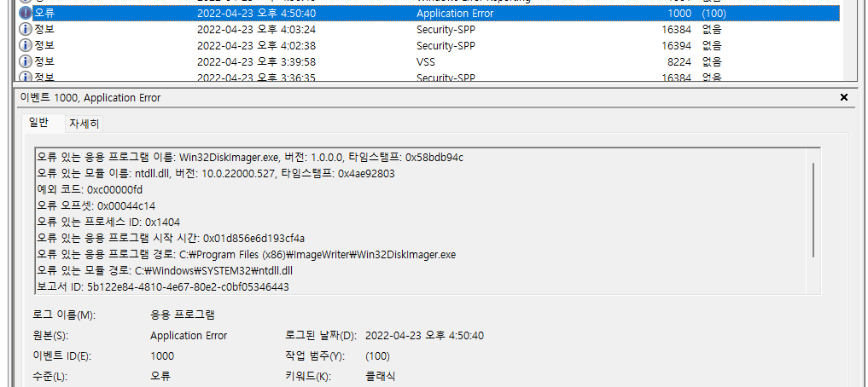This screenshot has height=387, width=868.
Task: Click the application start time 0x01d856e6d193cf4a line
Action: [x=171, y=239]
